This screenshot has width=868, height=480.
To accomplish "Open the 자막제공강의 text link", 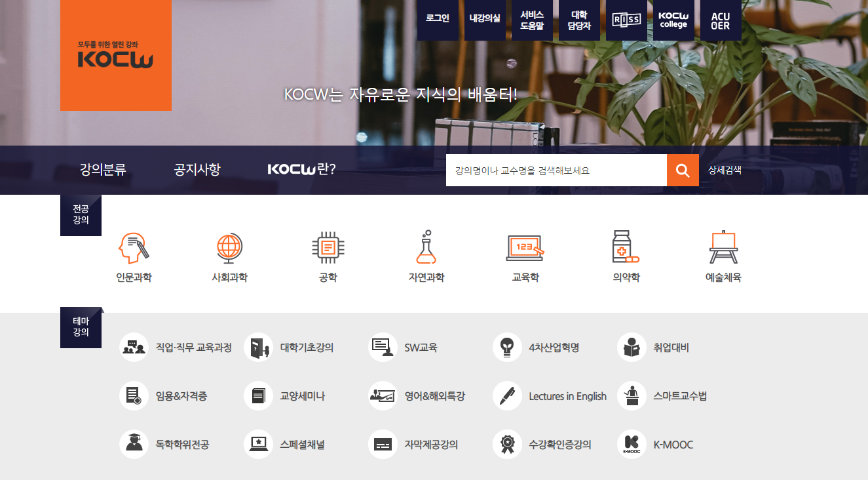I will coord(431,445).
